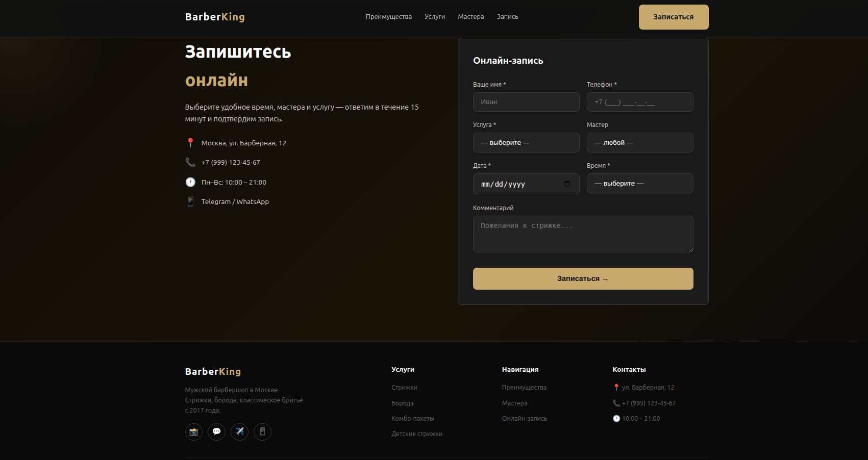Screen dimensions: 868x460
Task: Click the mobile phone icon in footer socials
Action: coord(262,432)
